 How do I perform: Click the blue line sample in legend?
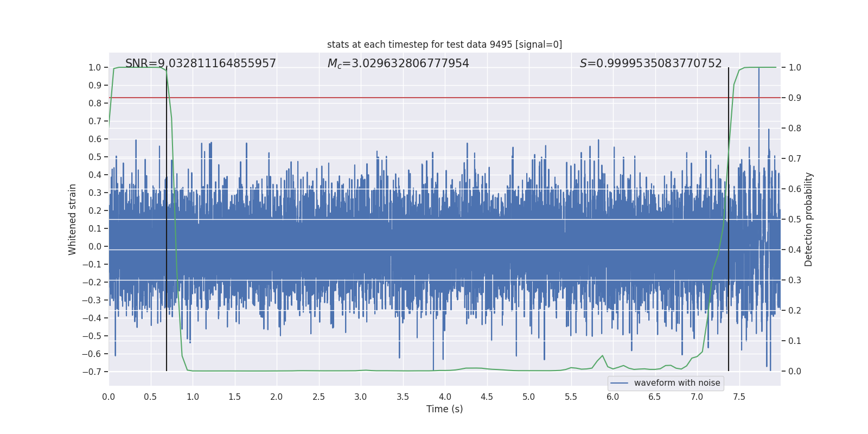click(x=619, y=383)
